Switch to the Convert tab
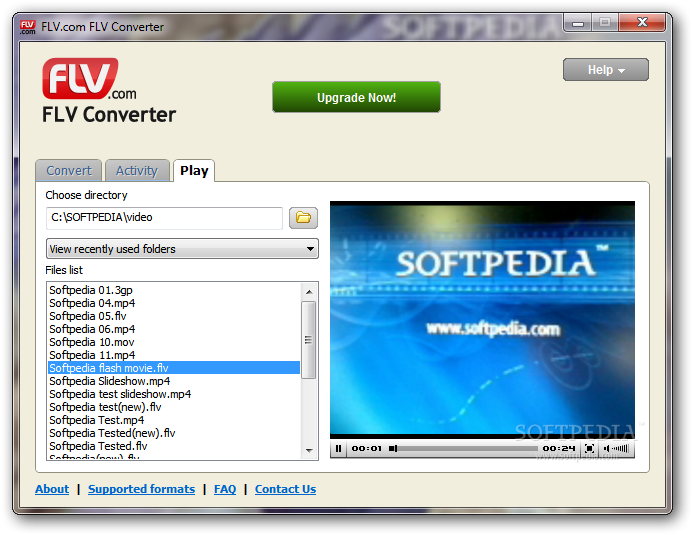The height and width of the screenshot is (535, 693). [69, 171]
